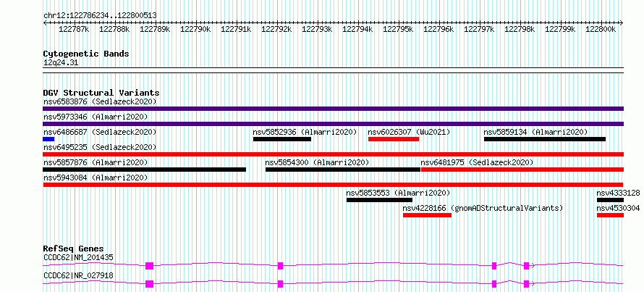Screen dimensions: 644x292
Task: Select the small blue nsv6486687 variant bar
Action: pos(48,139)
